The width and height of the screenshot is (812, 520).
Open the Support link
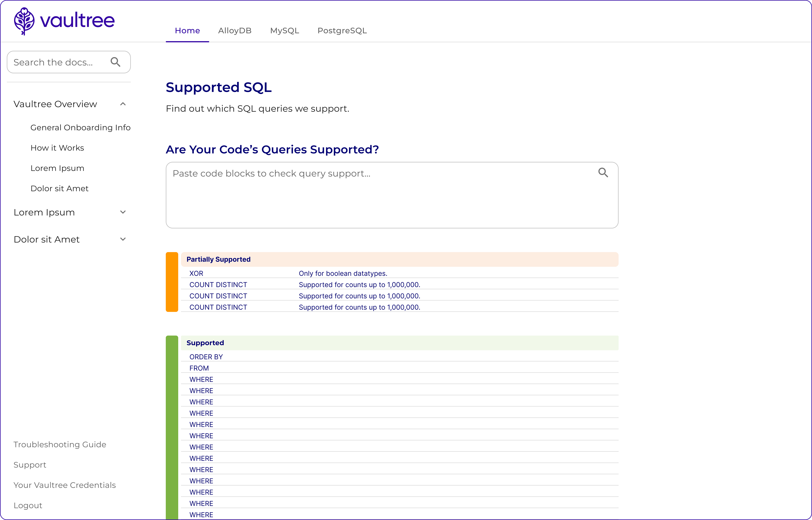pyautogui.click(x=30, y=465)
